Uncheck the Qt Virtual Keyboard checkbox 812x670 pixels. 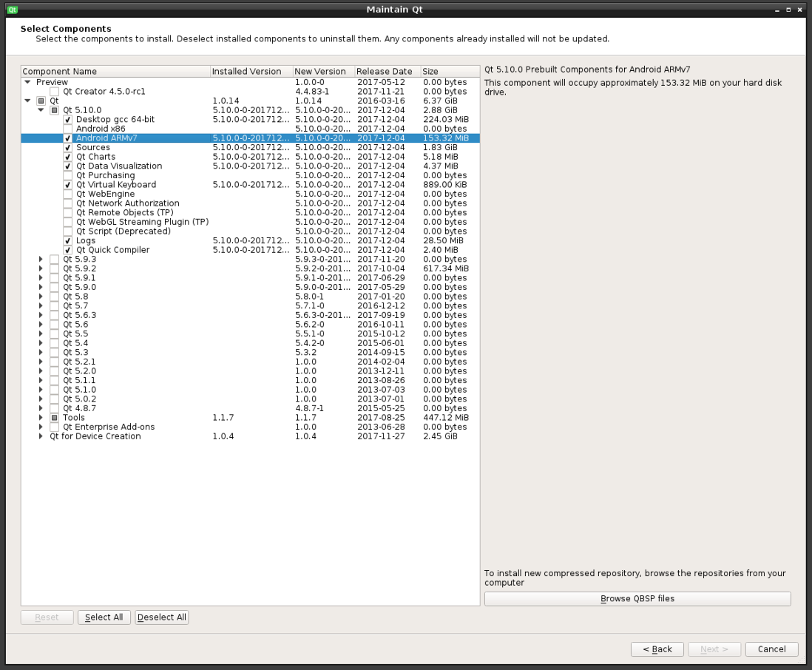pyautogui.click(x=67, y=185)
